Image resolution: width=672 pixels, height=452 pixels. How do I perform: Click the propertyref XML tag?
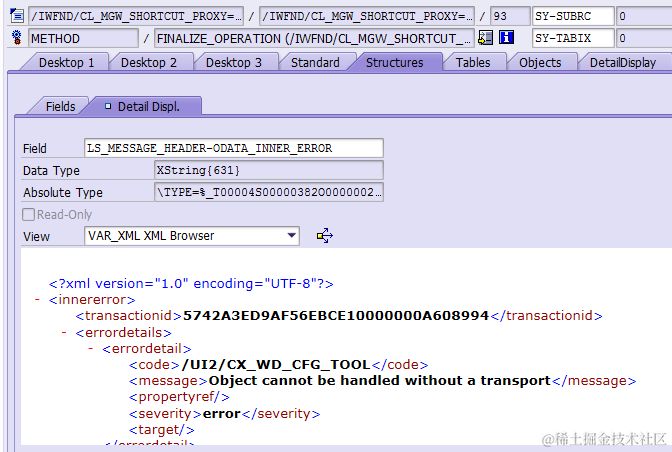(179, 397)
